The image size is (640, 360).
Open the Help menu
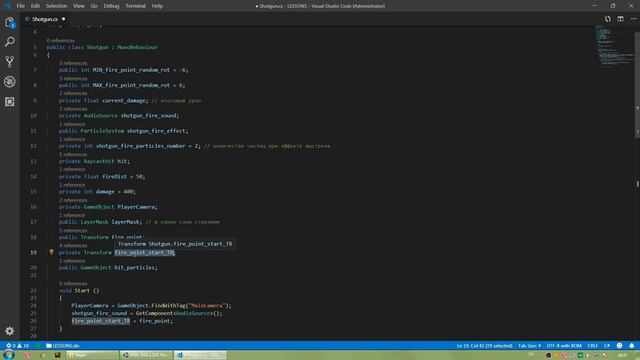[157, 6]
